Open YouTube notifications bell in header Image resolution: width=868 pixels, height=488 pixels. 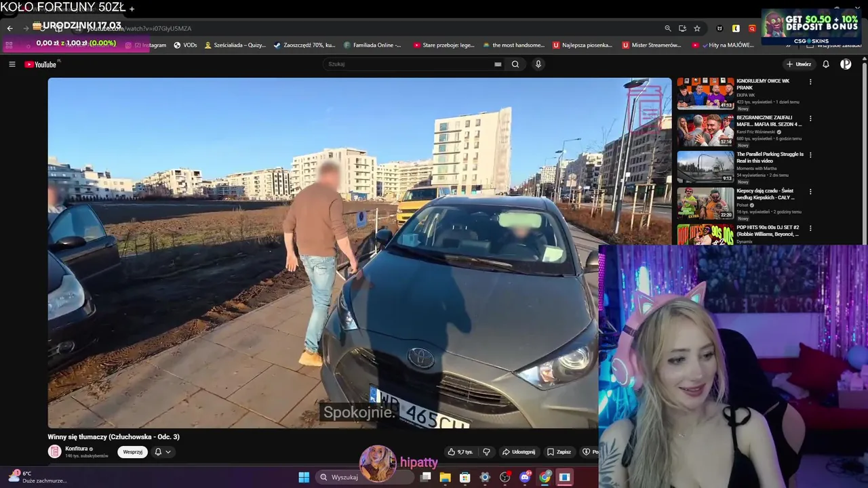pos(826,64)
